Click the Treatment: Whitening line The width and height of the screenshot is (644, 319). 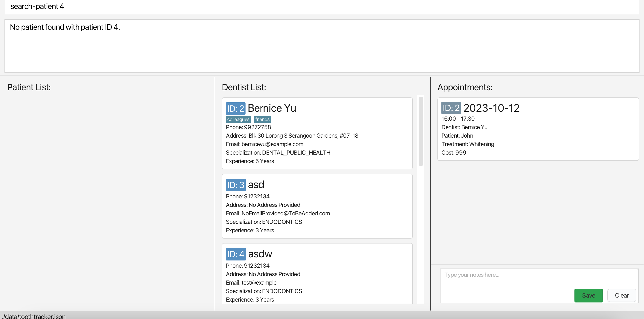(468, 144)
